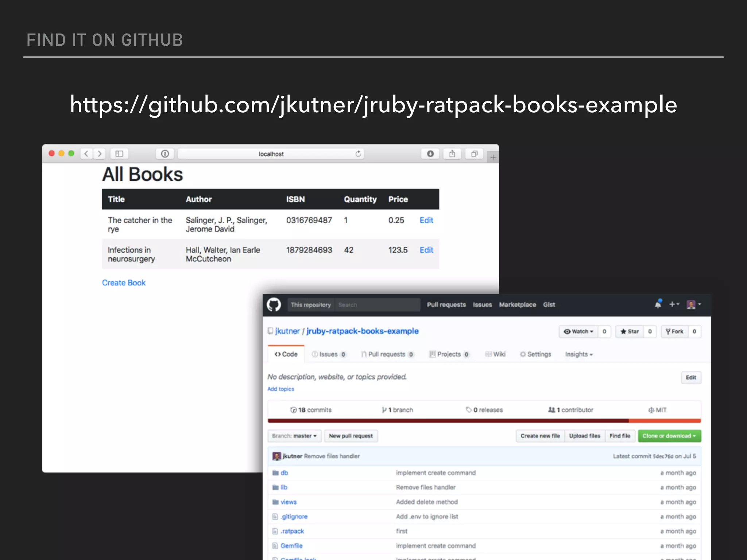Click New pull request button
747x560 pixels.
(x=351, y=436)
